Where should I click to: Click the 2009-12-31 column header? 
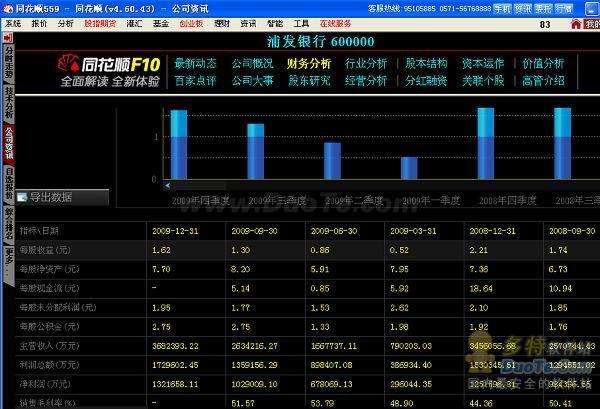tap(175, 231)
